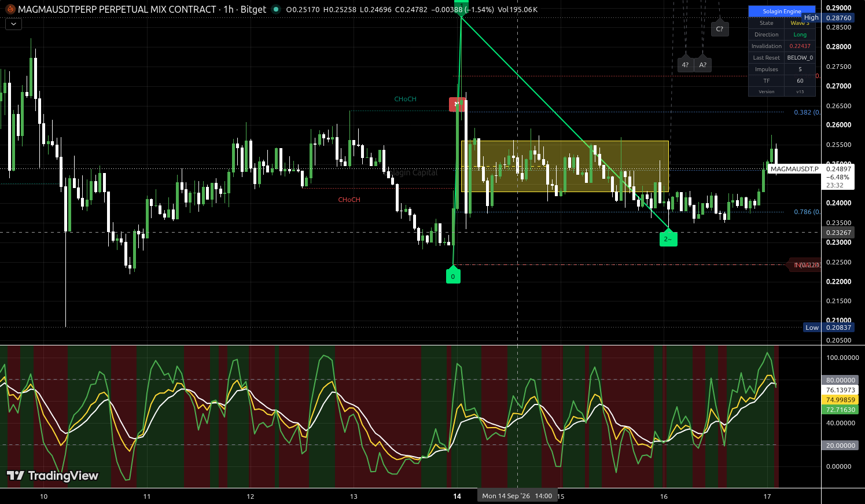Click the gray A? projection label
Screen dimensions: 865x504
(702, 65)
